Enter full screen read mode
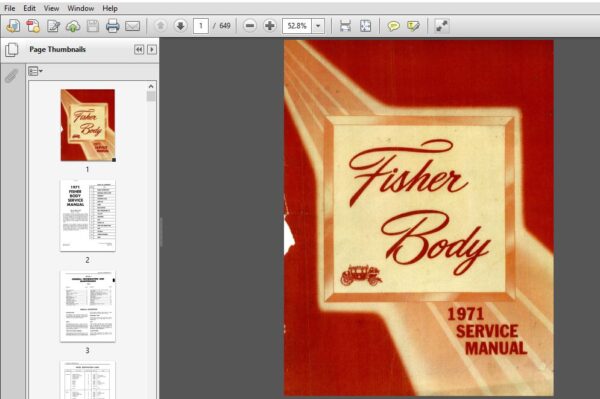600x399 pixels. coord(441,26)
